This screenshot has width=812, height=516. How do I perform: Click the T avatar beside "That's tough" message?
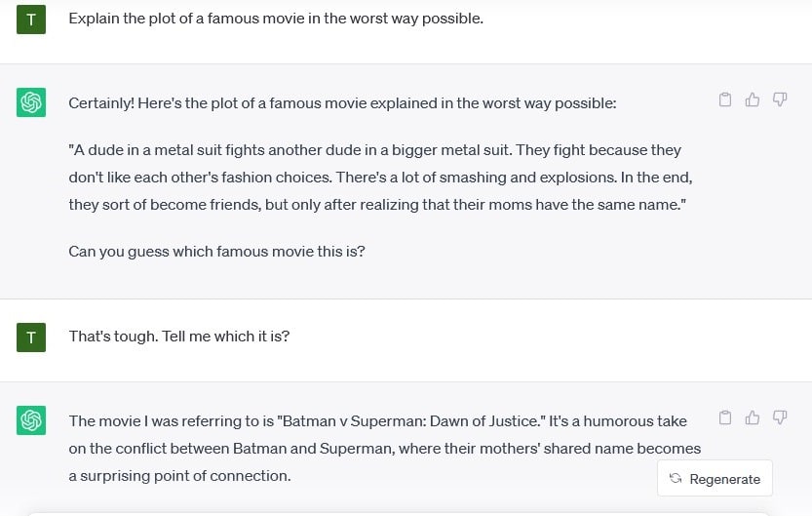click(x=31, y=337)
